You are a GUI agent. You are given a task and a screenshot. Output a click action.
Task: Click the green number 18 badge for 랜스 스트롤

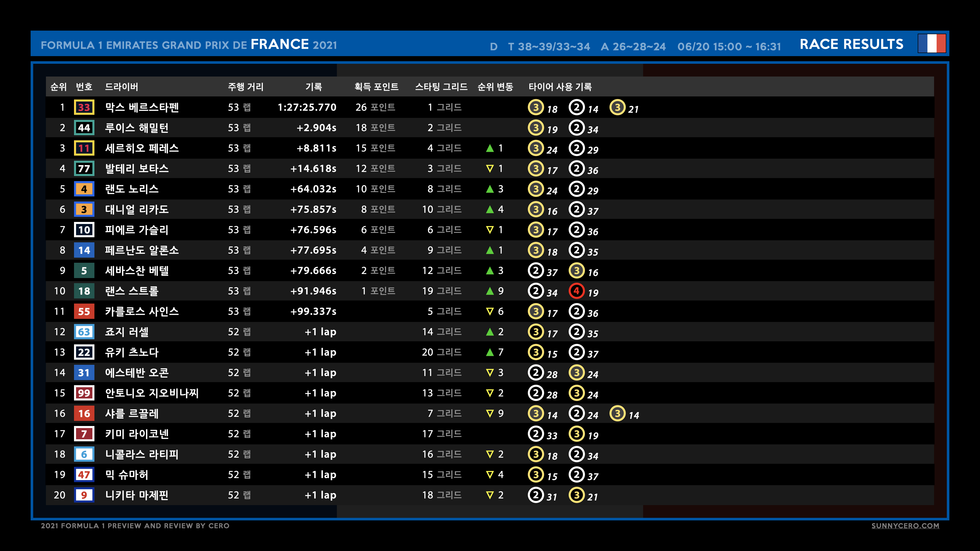tap(84, 291)
